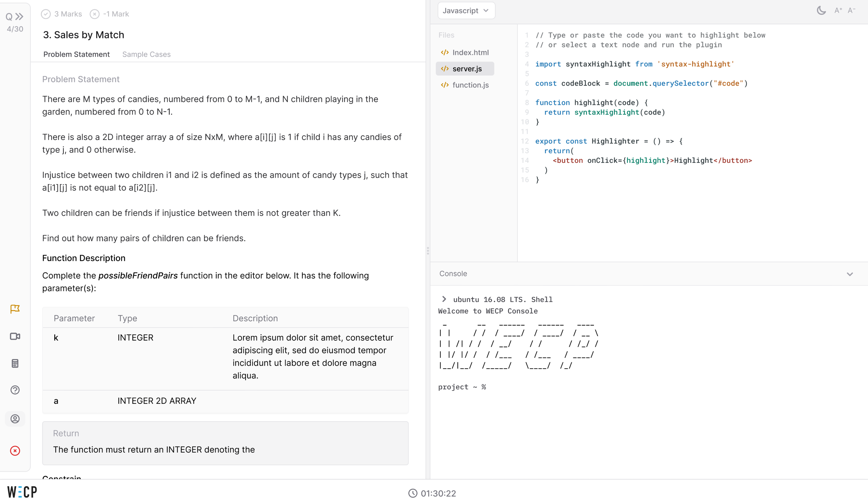This screenshot has height=504, width=868.
Task: Toggle dark mode moon icon
Action: pos(821,10)
